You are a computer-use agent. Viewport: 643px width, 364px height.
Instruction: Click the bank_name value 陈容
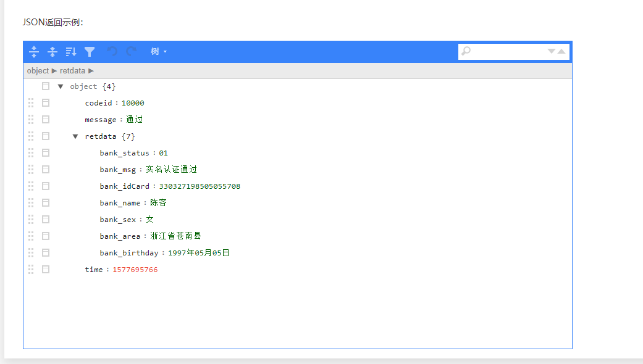(x=158, y=203)
